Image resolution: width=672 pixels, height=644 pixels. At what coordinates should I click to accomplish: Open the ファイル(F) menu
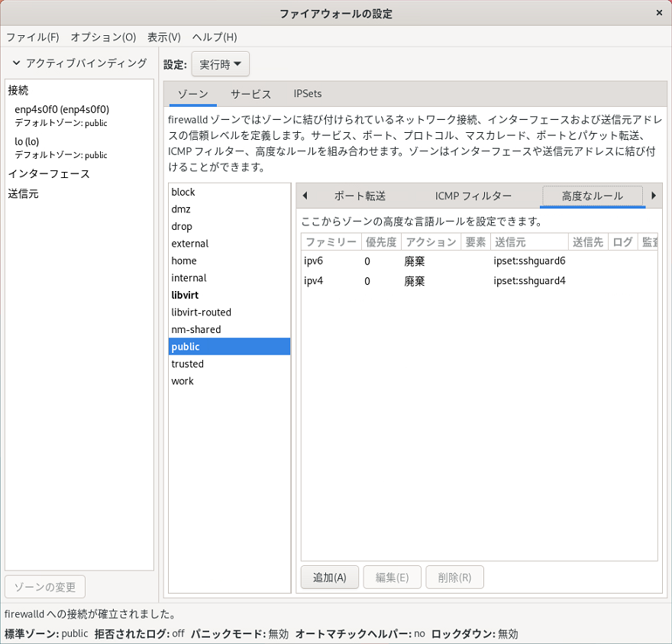click(33, 37)
